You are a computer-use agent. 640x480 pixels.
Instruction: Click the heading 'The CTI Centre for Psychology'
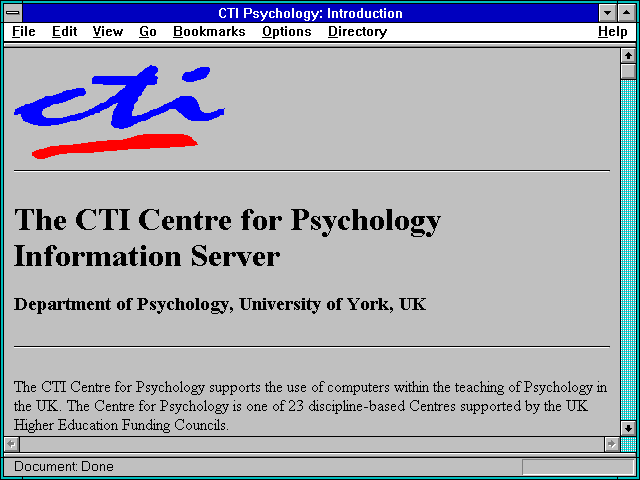(x=227, y=221)
